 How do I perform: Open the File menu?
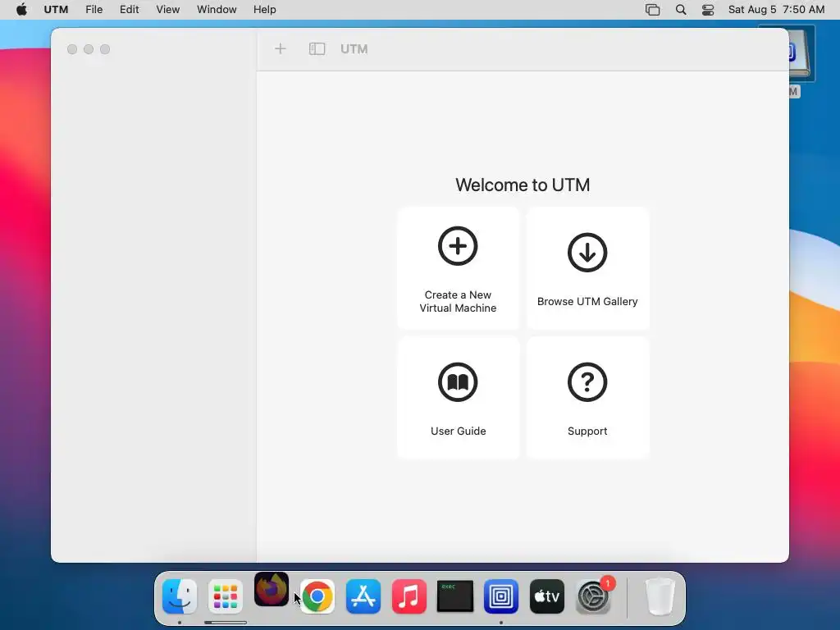[x=94, y=10]
